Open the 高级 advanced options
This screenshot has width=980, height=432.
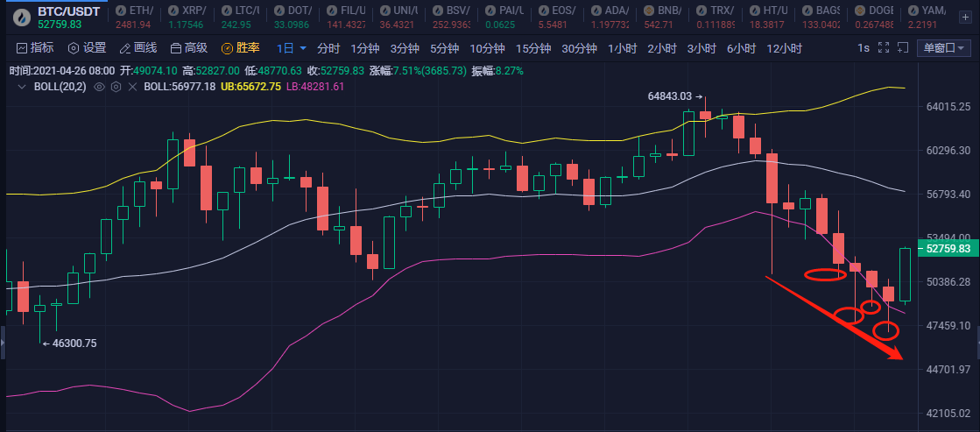click(188, 48)
